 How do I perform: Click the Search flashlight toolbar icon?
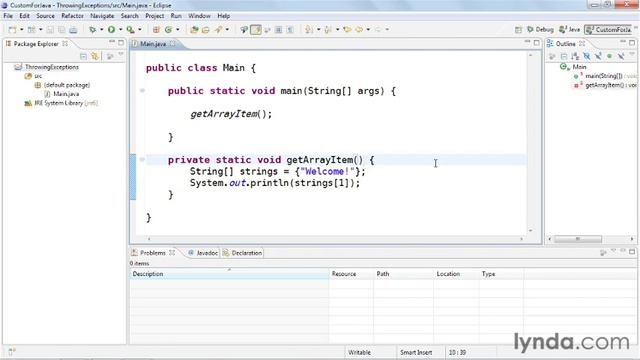[x=219, y=30]
